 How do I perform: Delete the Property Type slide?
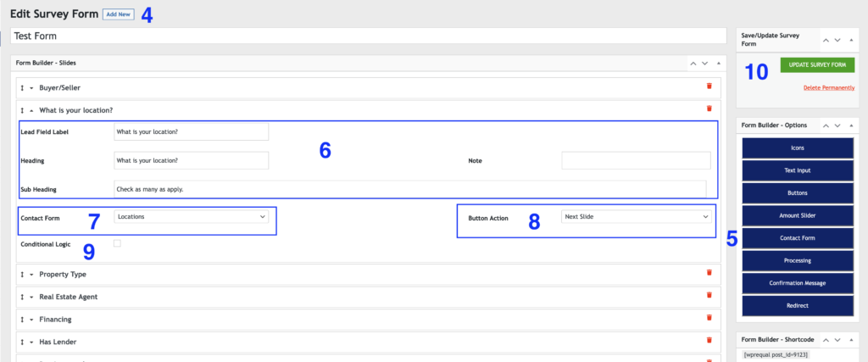pyautogui.click(x=709, y=273)
